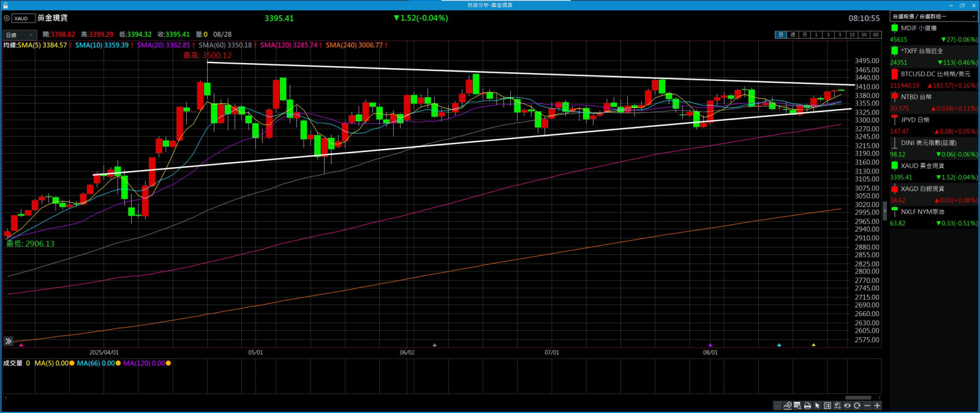This screenshot has width=980, height=413.
Task: Zoom out the chart with minus icon
Action: tap(867, 406)
